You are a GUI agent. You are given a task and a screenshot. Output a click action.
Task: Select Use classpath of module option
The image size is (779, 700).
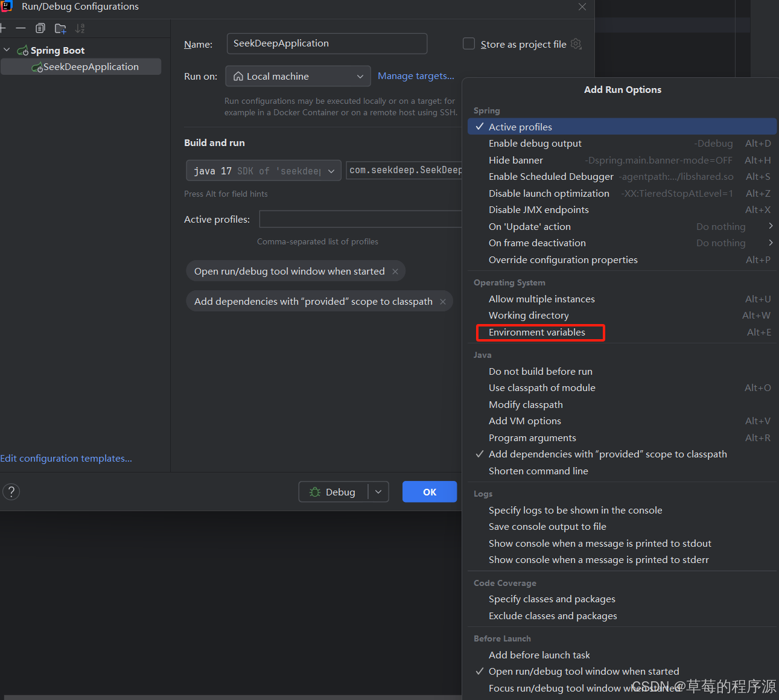click(x=622, y=388)
